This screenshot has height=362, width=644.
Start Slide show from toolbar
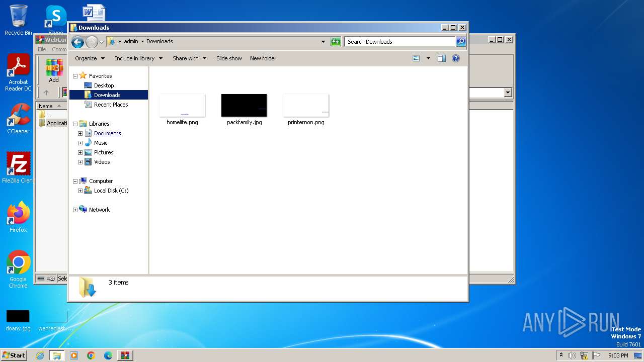pos(229,58)
